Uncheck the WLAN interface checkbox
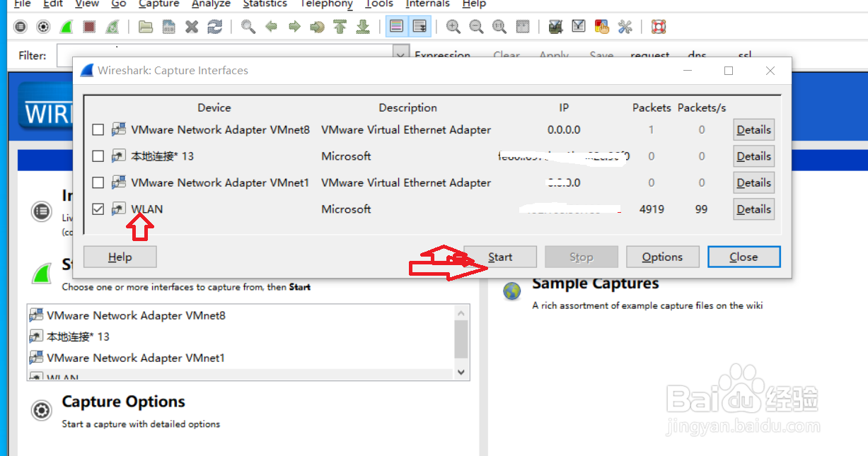This screenshot has height=456, width=868. point(98,209)
